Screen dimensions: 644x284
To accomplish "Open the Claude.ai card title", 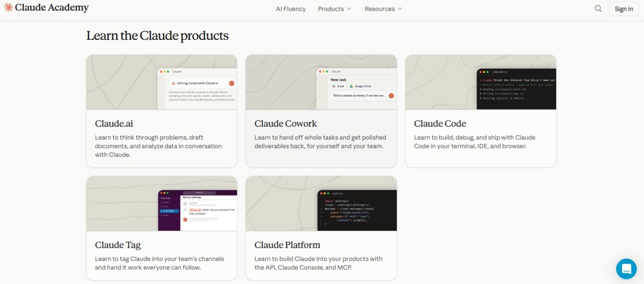I will (114, 123).
